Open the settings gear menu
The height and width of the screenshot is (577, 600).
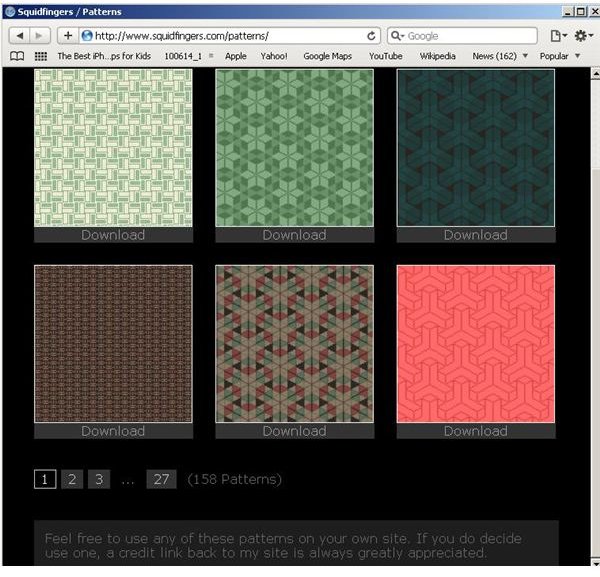[x=584, y=36]
